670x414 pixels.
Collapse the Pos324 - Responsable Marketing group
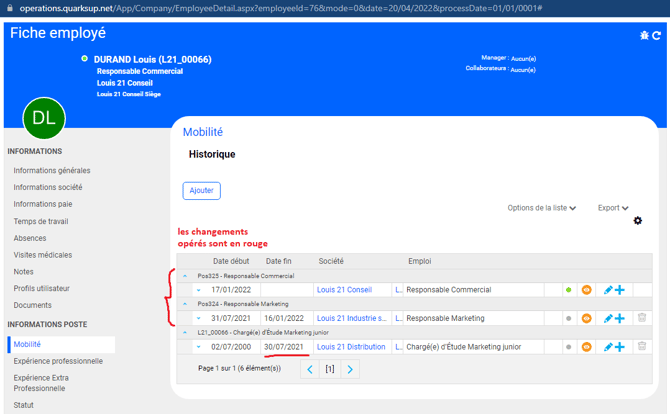[x=185, y=304]
